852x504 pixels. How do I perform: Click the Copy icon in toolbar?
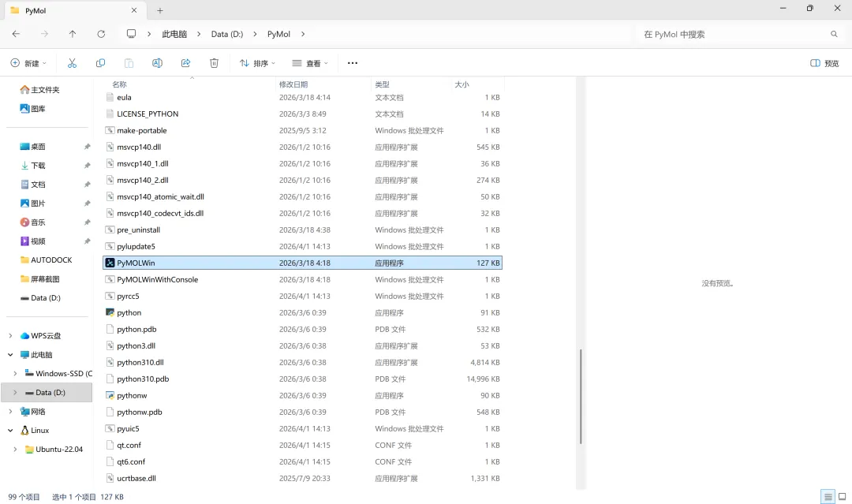pos(100,63)
